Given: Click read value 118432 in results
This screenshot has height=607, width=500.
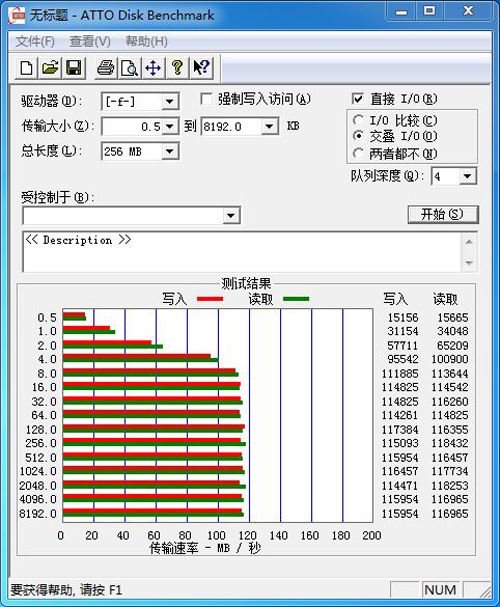Looking at the screenshot, I should 450,443.
